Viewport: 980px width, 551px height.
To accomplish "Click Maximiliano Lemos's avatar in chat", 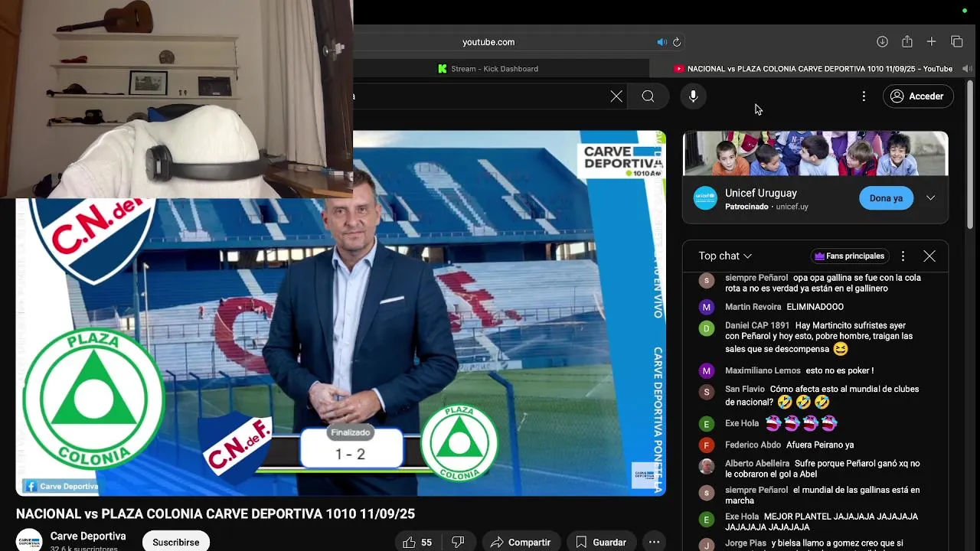I will click(707, 370).
